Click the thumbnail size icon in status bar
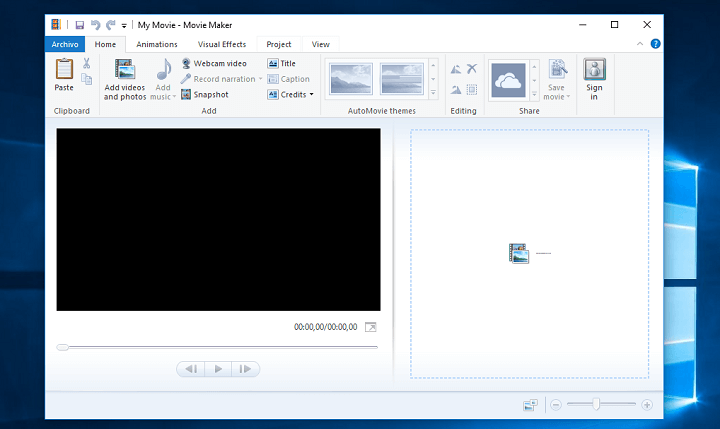 [x=530, y=405]
